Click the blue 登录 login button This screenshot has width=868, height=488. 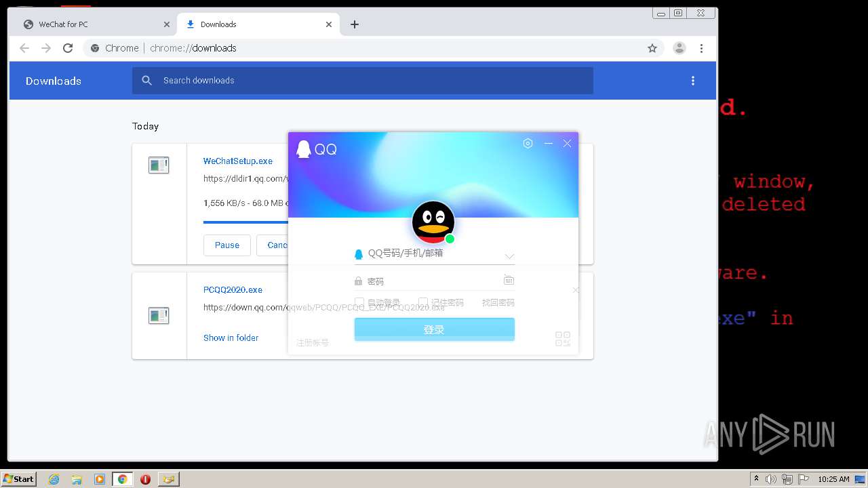coord(435,329)
